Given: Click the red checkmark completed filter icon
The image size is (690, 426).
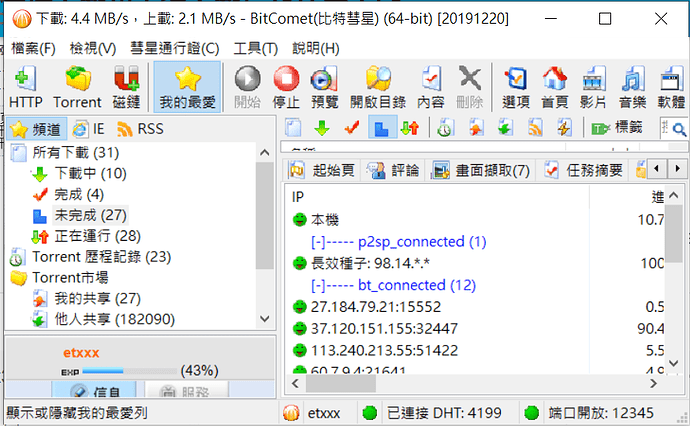Looking at the screenshot, I should coord(352,128).
